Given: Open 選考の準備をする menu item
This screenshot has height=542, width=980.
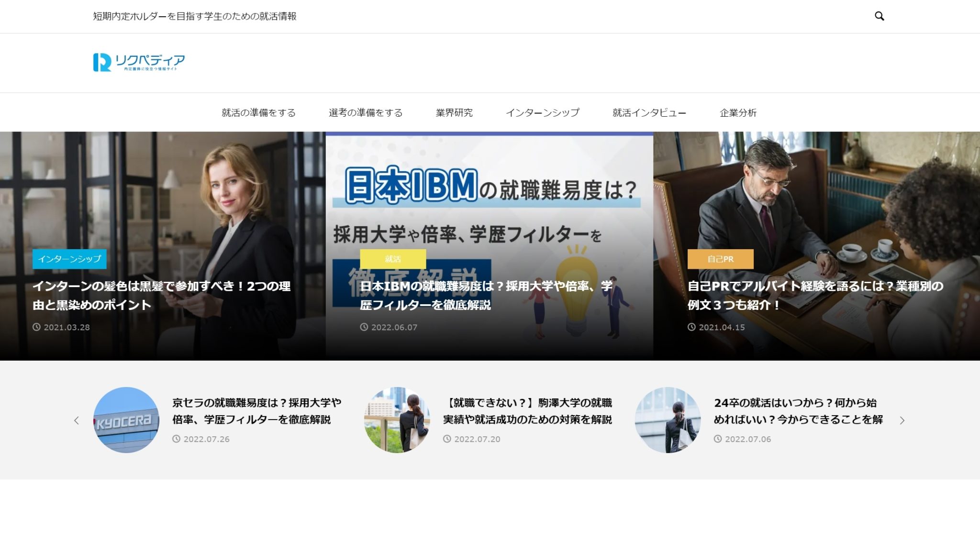Looking at the screenshot, I should [366, 113].
